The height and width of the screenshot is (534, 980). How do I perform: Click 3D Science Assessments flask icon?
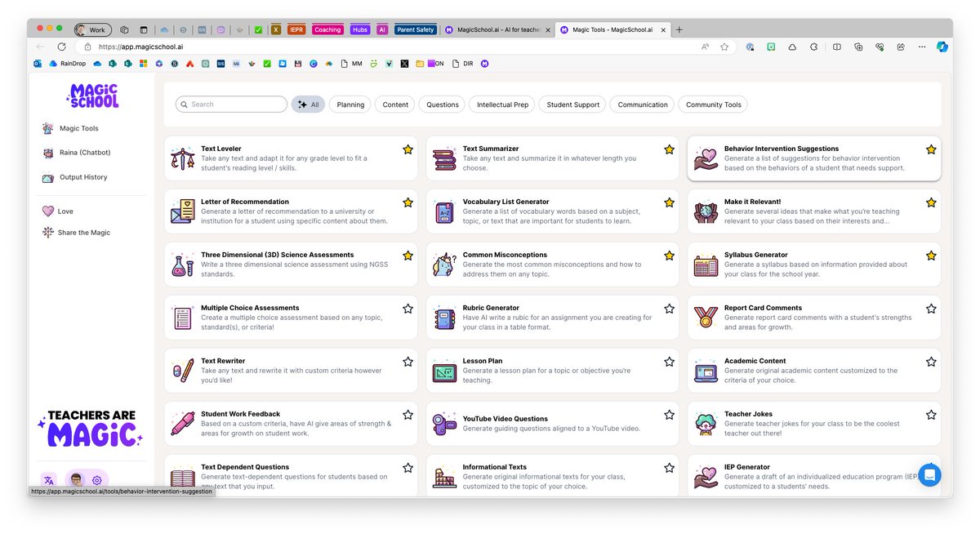coord(183,265)
